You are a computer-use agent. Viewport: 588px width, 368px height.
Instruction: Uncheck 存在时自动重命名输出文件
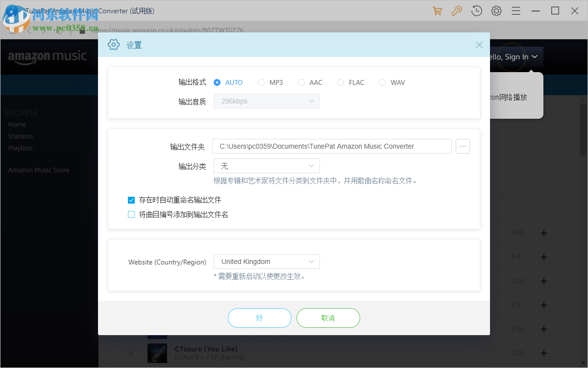click(131, 200)
